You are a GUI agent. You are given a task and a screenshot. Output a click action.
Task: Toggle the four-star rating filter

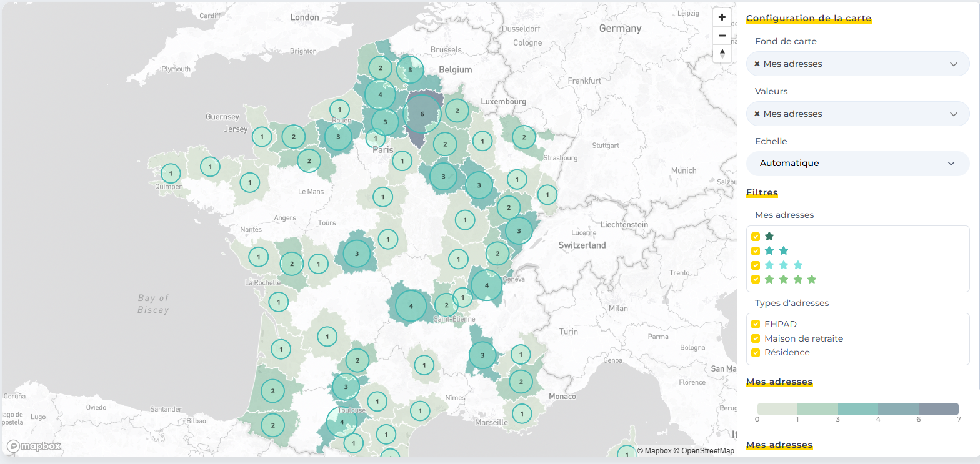coord(756,279)
